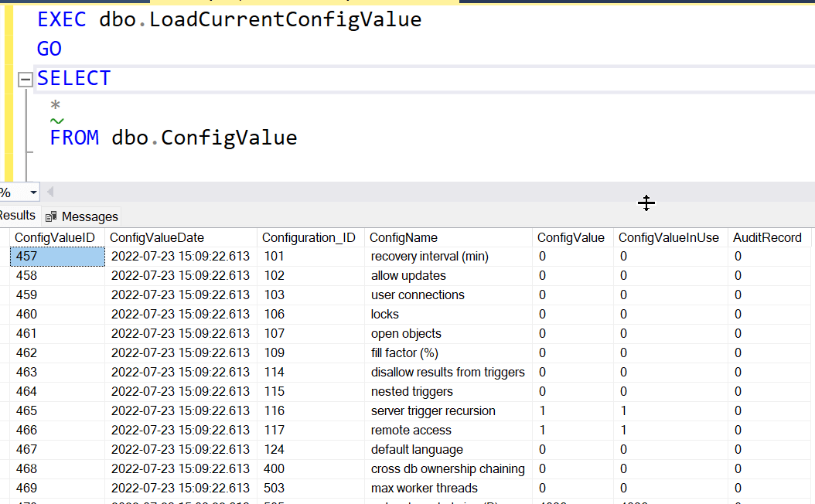Click the AuditRecord column header
The image size is (815, 504).
coord(767,237)
